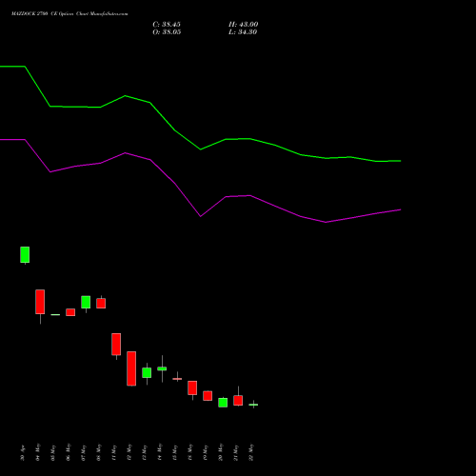Click the 11 May date label
Screen dimensions: 476x476
114,452
